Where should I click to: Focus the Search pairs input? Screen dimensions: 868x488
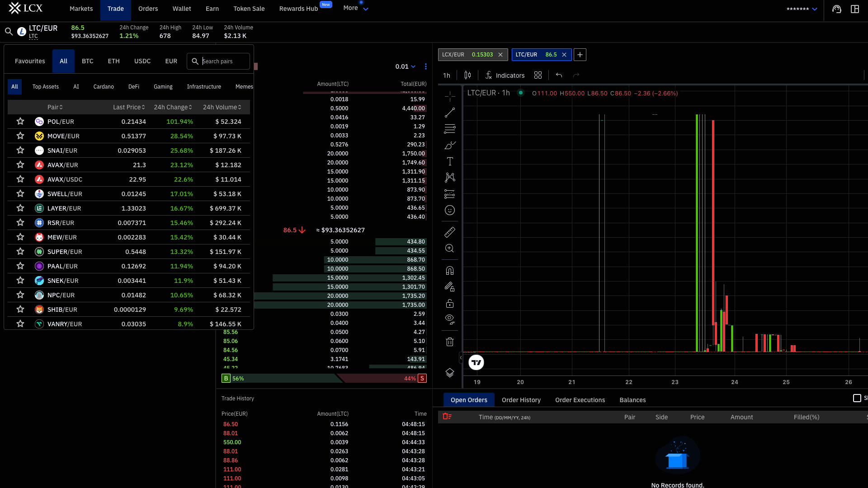pos(218,61)
